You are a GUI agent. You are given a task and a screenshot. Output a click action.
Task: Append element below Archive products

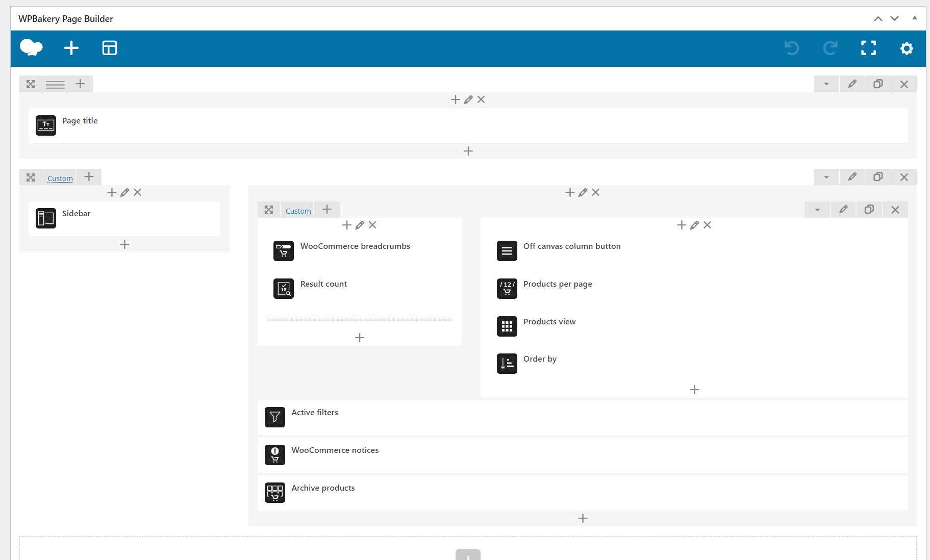(583, 518)
